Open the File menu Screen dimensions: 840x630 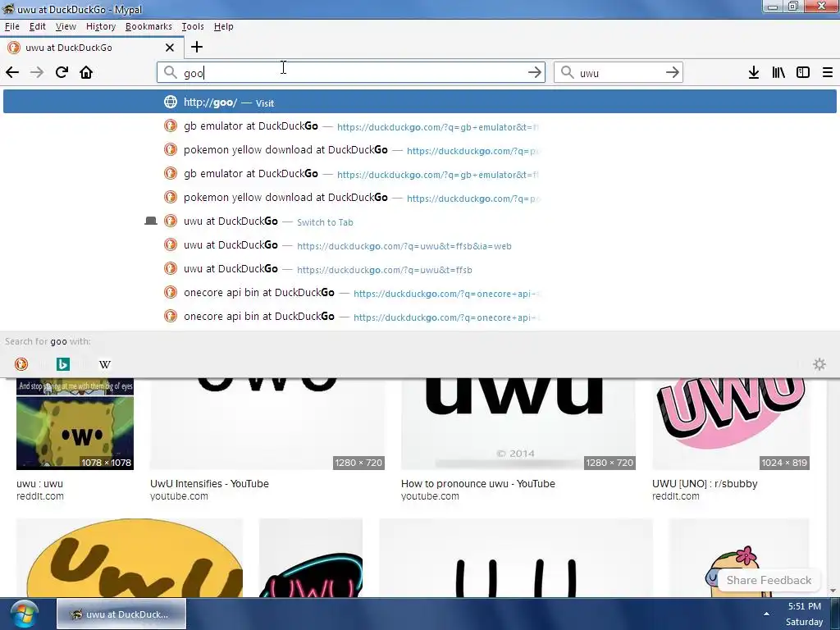click(11, 26)
